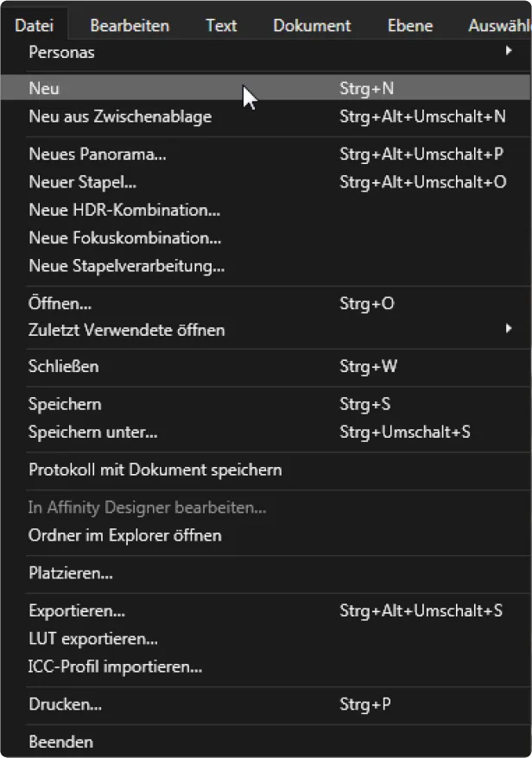Open the Exportieren dialog
Image resolution: width=532 pixels, height=758 pixels.
pos(77,611)
